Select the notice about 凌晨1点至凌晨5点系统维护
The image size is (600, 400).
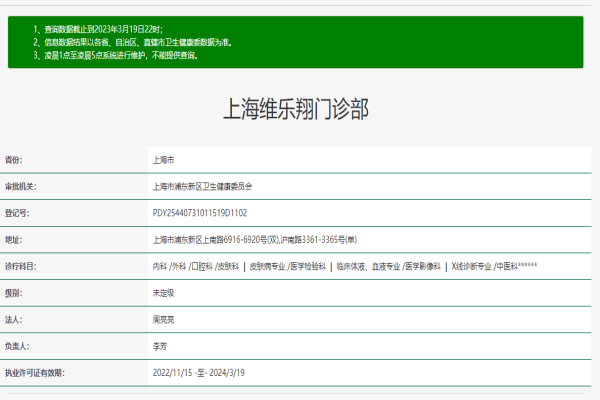pyautogui.click(x=116, y=56)
